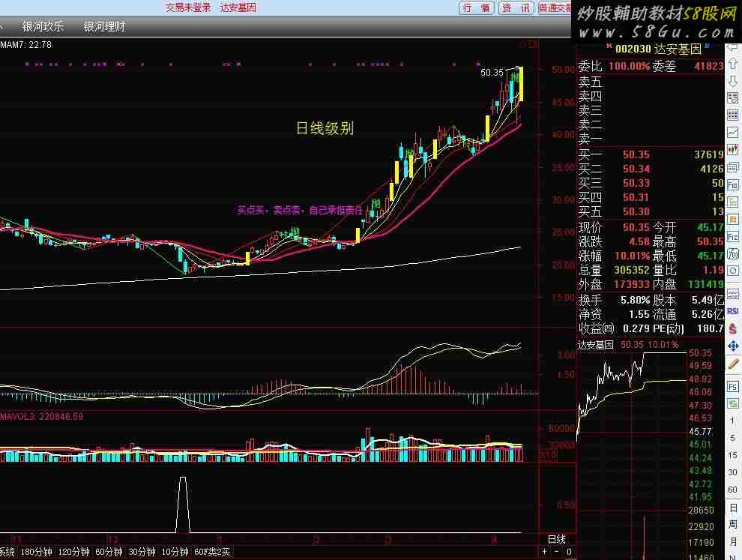Click the PE(动) 180.7 value

point(710,328)
